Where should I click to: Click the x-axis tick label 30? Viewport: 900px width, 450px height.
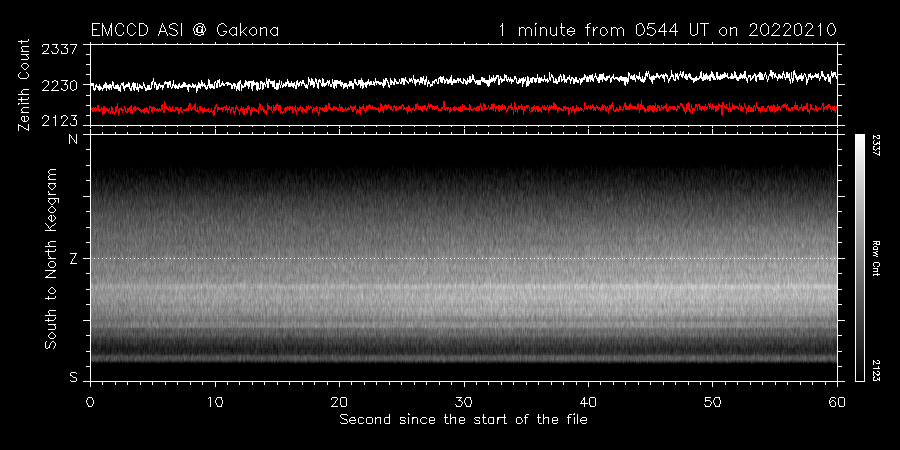464,401
